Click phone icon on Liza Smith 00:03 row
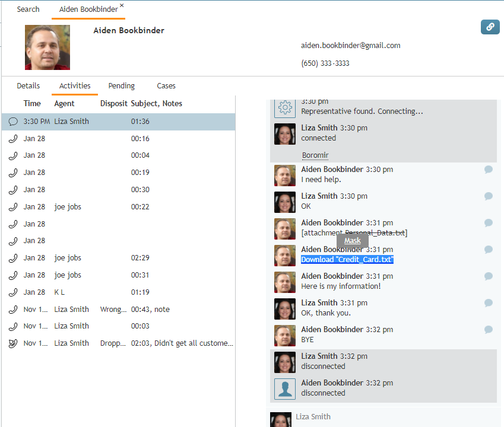The height and width of the screenshot is (427, 504). pos(13,327)
